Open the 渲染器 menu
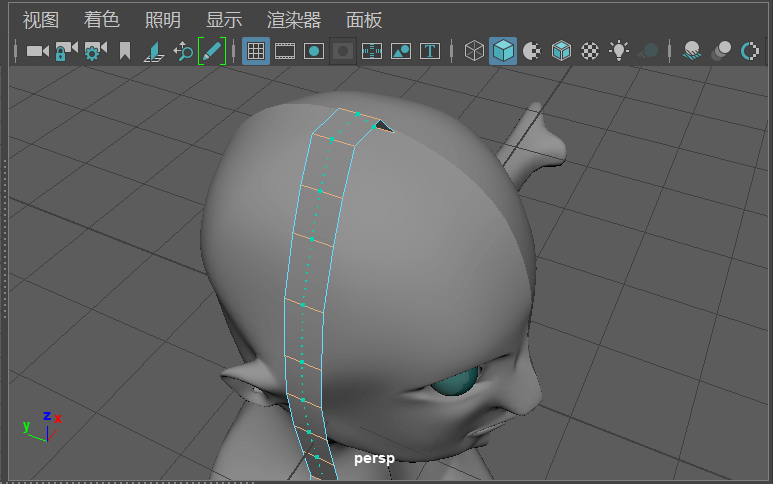This screenshot has width=773, height=484. [x=294, y=20]
